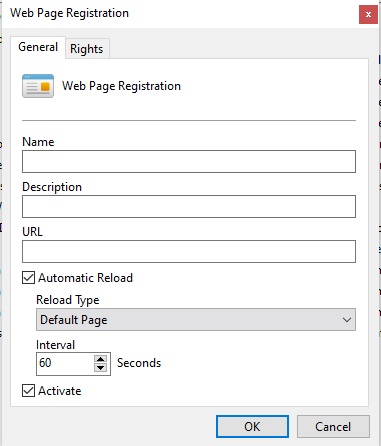Toggle the Activate checkbox
Screen dimensions: 381x446
pos(28,391)
